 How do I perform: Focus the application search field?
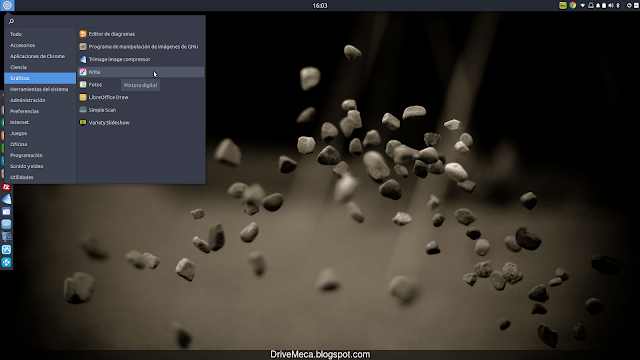105,21
